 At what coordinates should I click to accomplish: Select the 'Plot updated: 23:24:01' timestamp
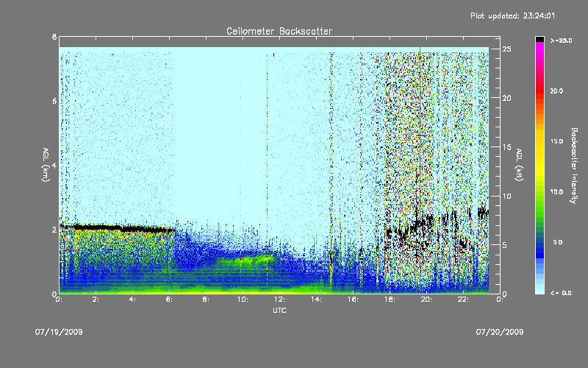pyautogui.click(x=512, y=15)
